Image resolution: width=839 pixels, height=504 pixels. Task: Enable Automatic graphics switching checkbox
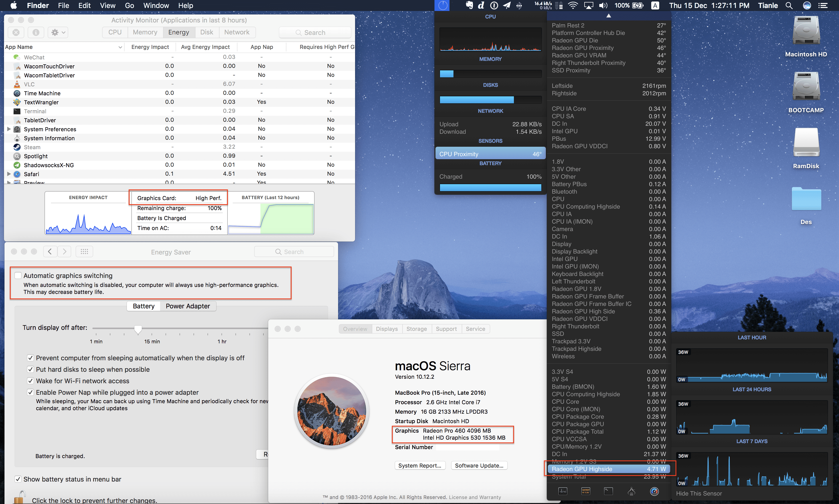tap(18, 275)
